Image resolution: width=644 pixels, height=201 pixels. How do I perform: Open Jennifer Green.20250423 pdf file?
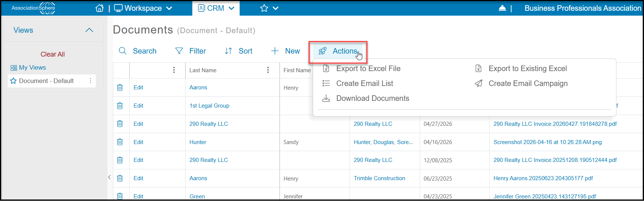point(545,196)
